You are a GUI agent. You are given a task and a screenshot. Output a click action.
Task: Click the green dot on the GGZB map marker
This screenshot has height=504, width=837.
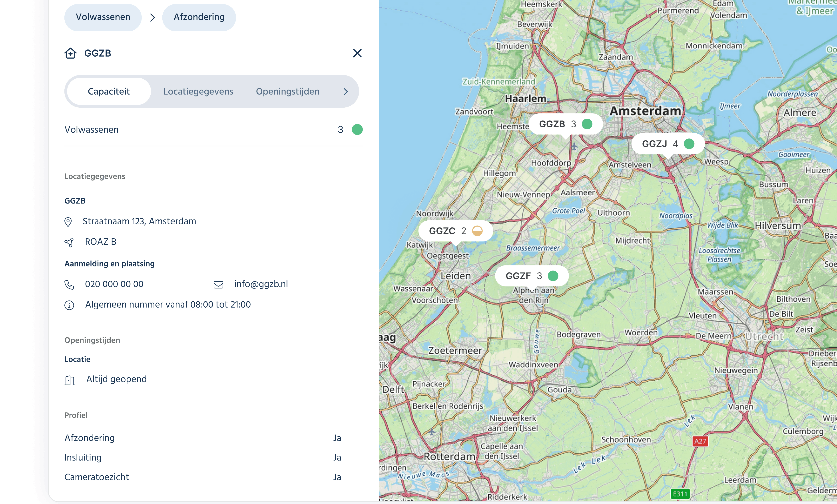pos(587,124)
